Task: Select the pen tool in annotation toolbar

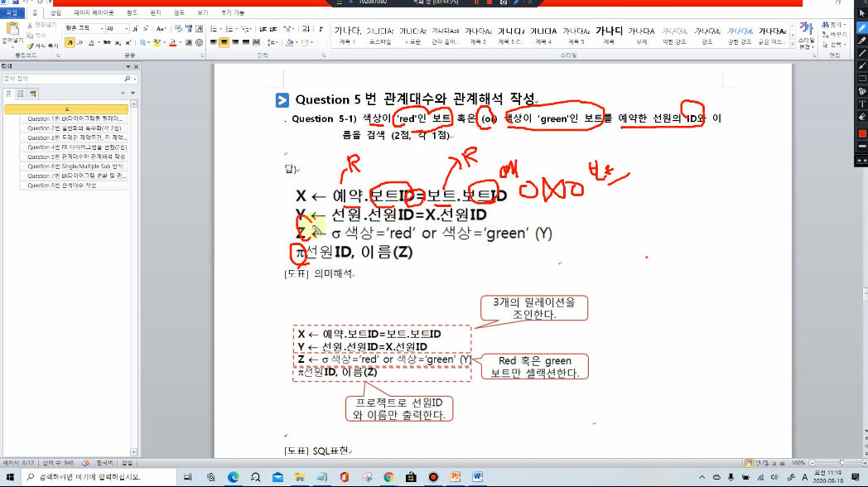Action: 862,27
